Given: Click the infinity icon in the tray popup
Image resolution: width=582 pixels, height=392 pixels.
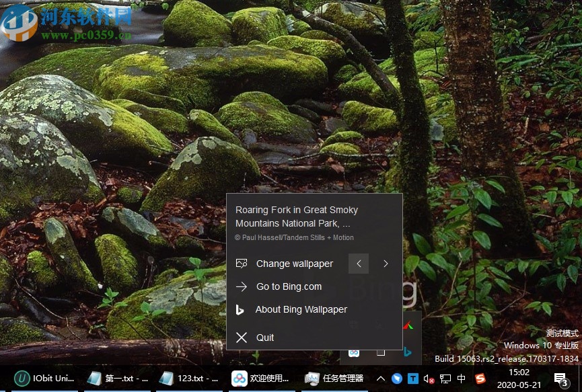Looking at the screenshot, I should coord(353,352).
